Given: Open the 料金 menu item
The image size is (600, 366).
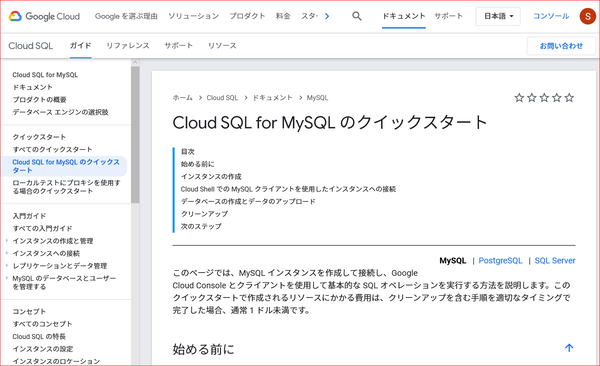Looking at the screenshot, I should click(x=283, y=16).
